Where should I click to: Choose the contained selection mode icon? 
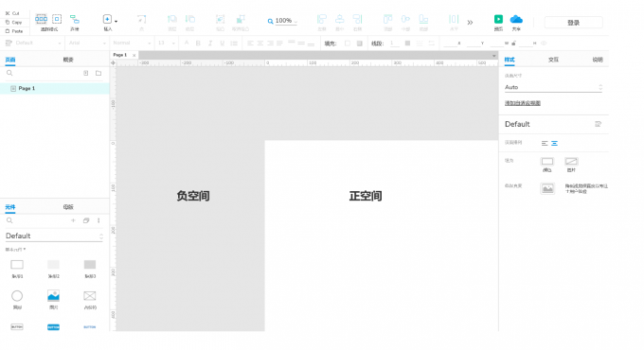(x=57, y=19)
